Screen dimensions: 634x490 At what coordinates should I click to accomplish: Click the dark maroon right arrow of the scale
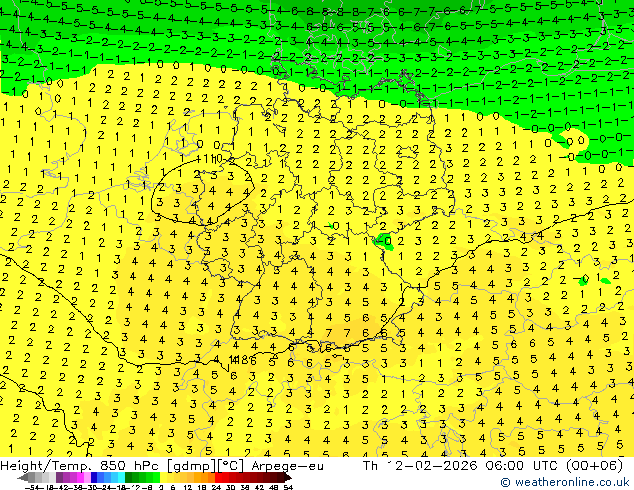(288, 478)
